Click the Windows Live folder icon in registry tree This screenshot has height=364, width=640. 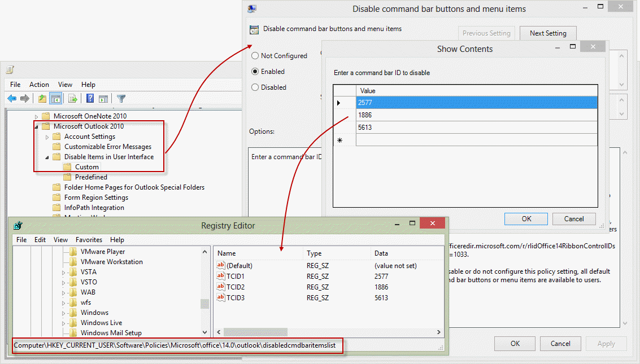(x=73, y=322)
